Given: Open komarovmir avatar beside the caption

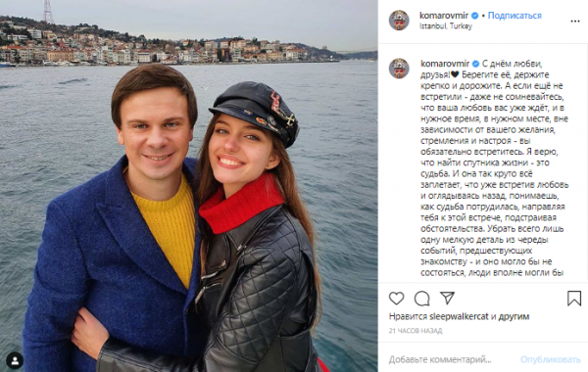Looking at the screenshot, I should [399, 69].
